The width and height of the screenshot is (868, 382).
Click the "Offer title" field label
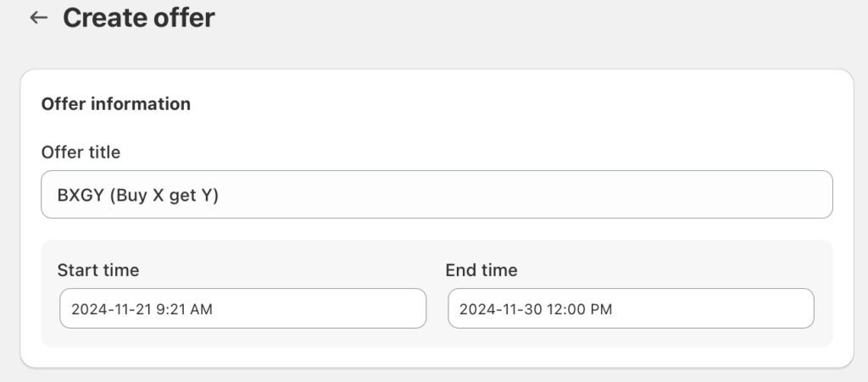click(81, 152)
